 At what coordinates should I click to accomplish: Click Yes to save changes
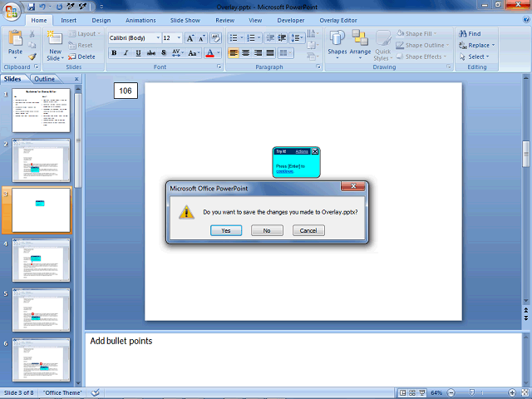pos(226,230)
